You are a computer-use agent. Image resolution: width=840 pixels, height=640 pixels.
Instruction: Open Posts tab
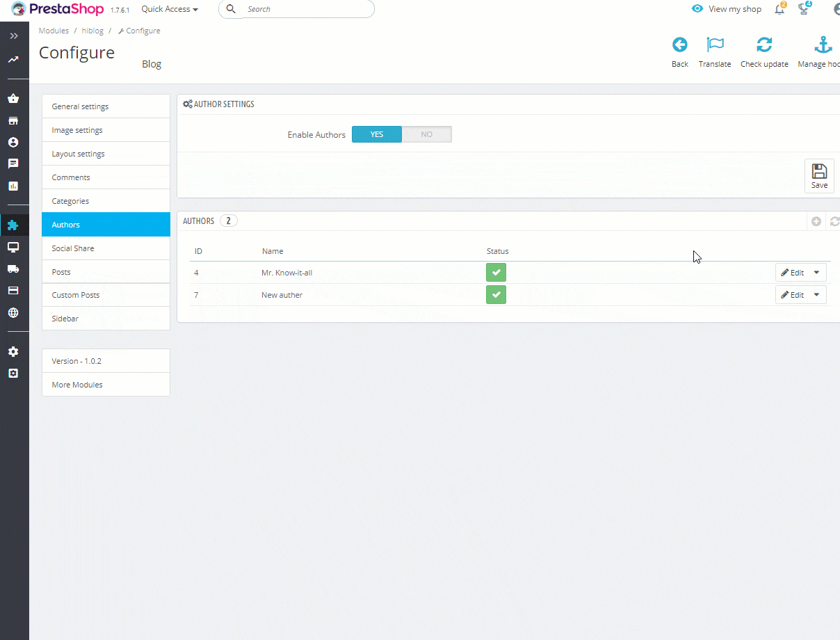(x=106, y=272)
